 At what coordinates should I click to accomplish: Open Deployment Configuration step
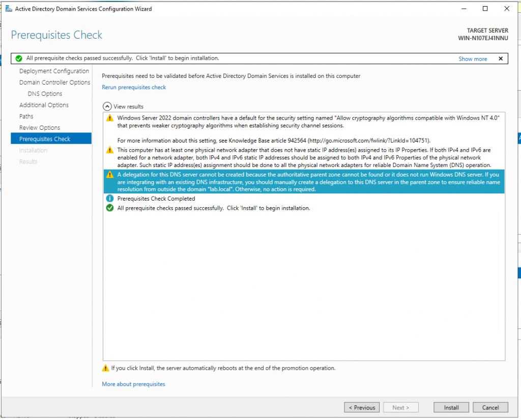tap(54, 71)
